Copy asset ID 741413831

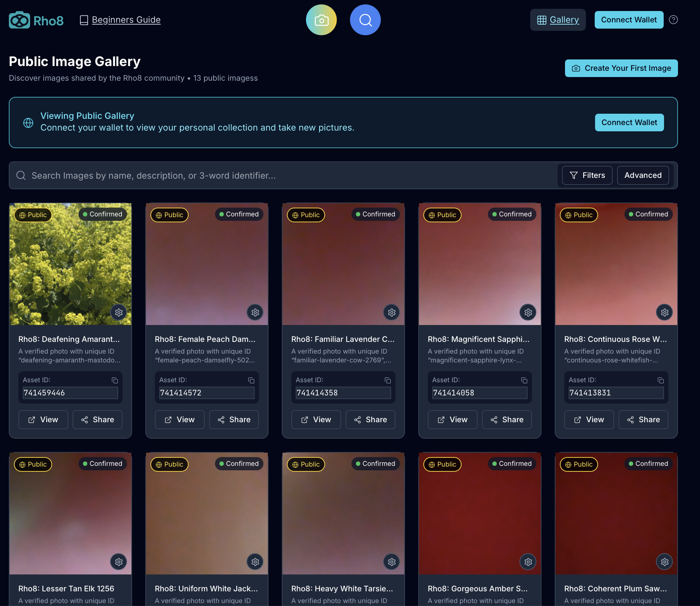pyautogui.click(x=661, y=380)
